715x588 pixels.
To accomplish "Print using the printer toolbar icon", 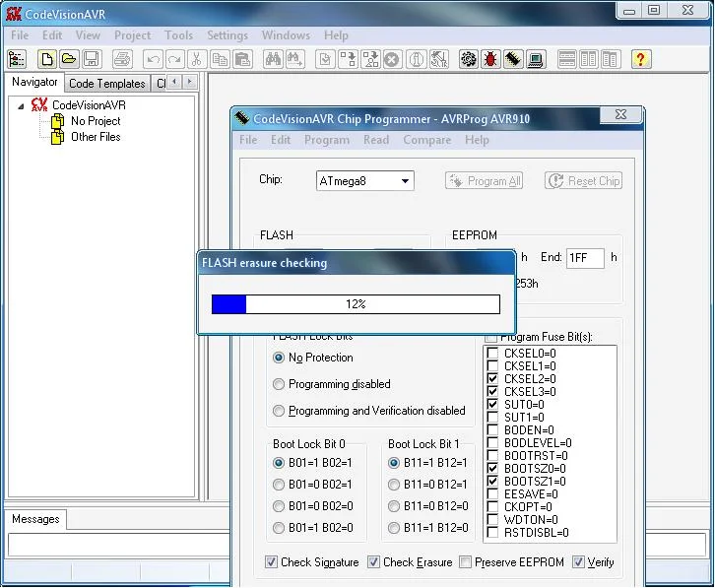I will pos(122,59).
